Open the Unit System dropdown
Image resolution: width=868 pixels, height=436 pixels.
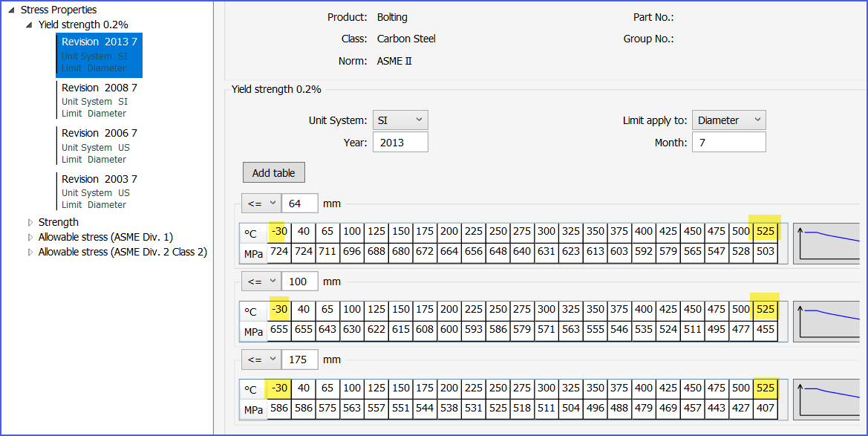pos(399,120)
